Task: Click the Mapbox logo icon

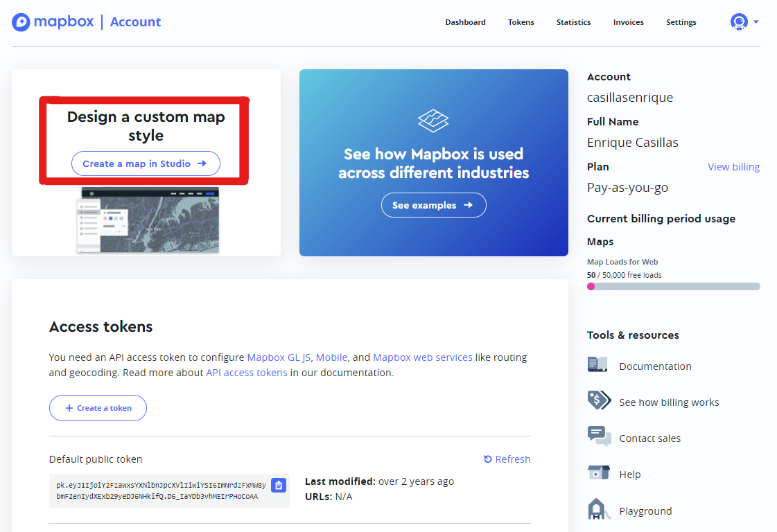Action: [21, 22]
